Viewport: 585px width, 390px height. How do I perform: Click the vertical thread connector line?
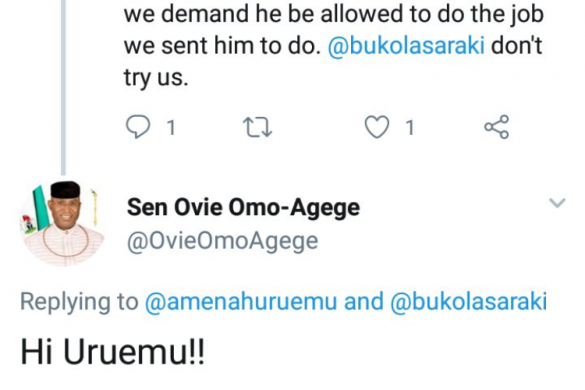(x=63, y=87)
